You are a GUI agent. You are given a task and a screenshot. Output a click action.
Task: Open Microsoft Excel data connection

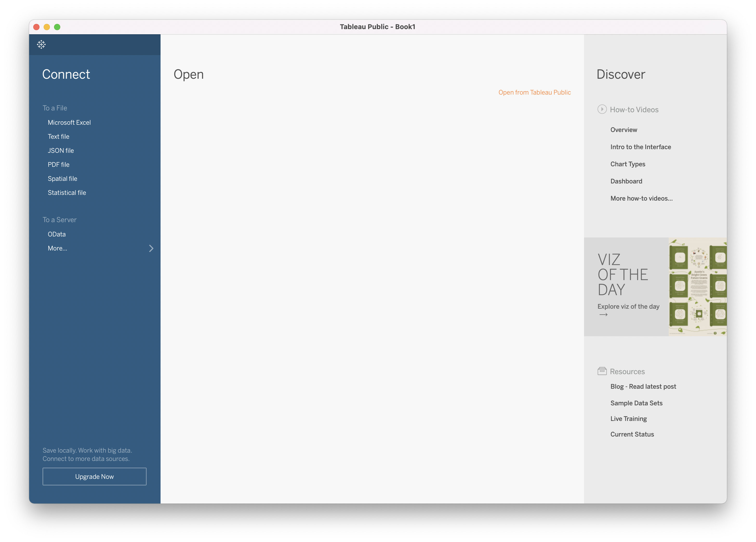pyautogui.click(x=69, y=122)
